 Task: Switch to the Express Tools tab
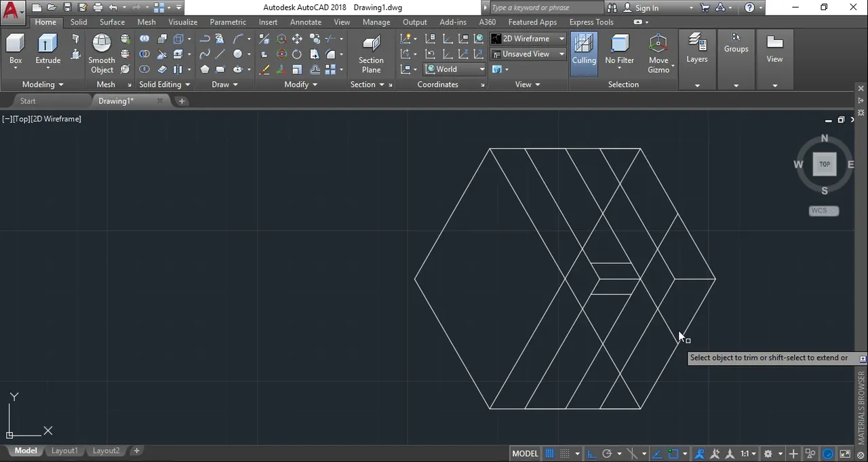(591, 22)
